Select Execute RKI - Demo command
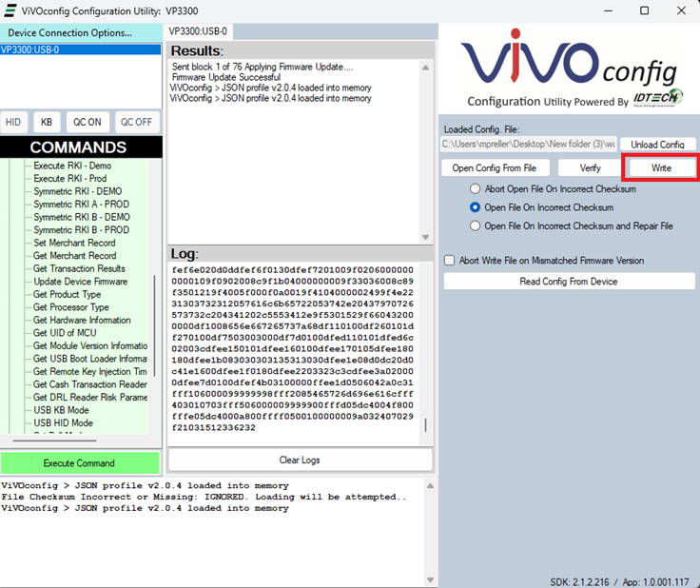Image resolution: width=700 pixels, height=588 pixels. point(72,166)
